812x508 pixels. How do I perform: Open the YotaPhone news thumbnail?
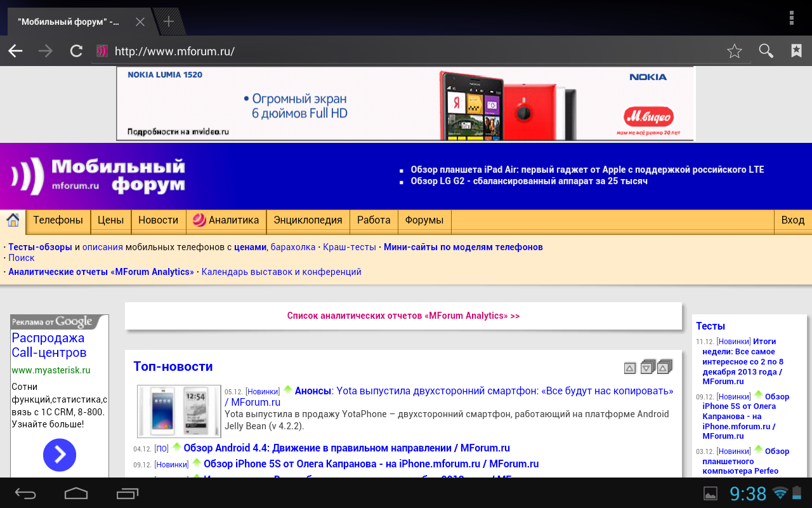pyautogui.click(x=179, y=411)
